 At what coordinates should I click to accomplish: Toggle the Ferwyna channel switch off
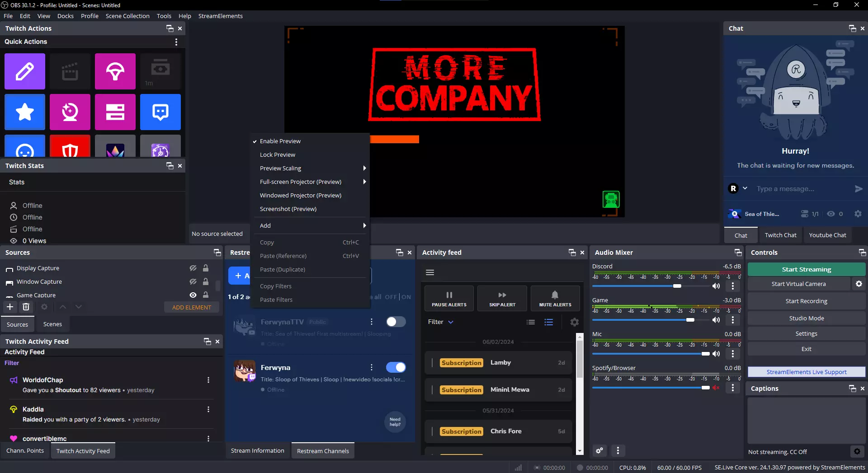(x=396, y=367)
